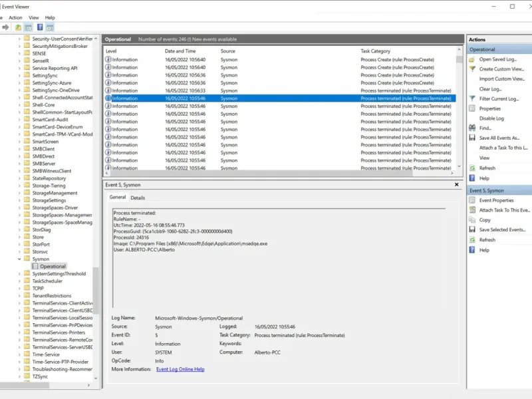Expand the Time-Service tree node

(x=19, y=354)
